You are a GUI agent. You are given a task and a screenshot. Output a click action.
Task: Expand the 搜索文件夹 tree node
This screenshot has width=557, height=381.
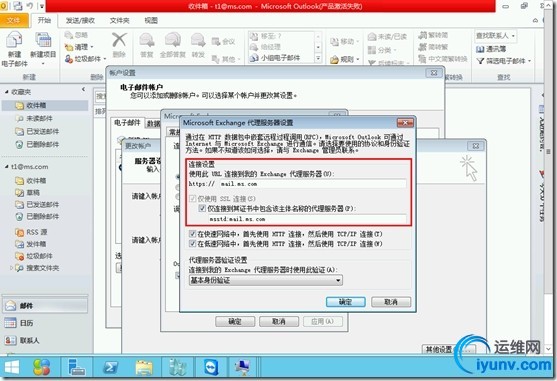pyautogui.click(x=11, y=268)
